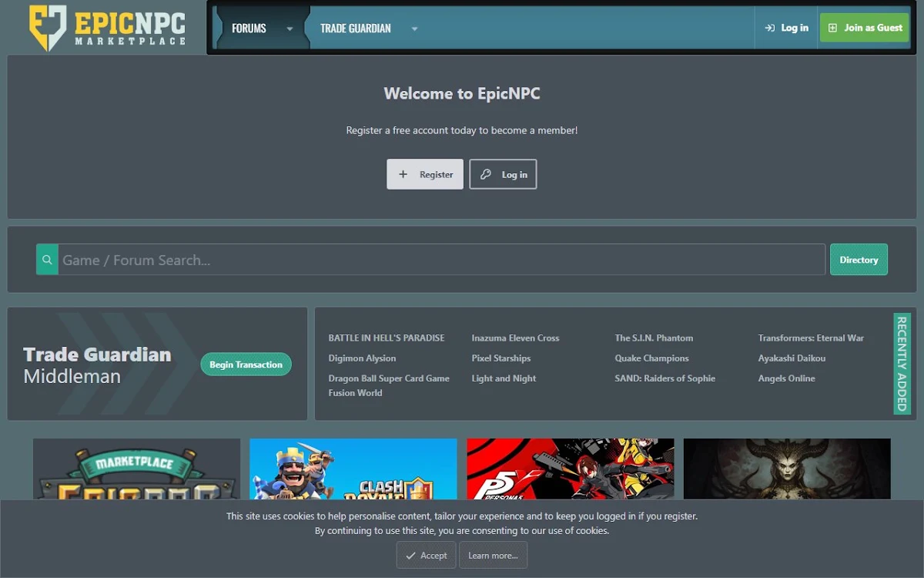This screenshot has height=578, width=924.
Task: Open the Persona 5 thumbnail card
Action: pyautogui.click(x=571, y=469)
